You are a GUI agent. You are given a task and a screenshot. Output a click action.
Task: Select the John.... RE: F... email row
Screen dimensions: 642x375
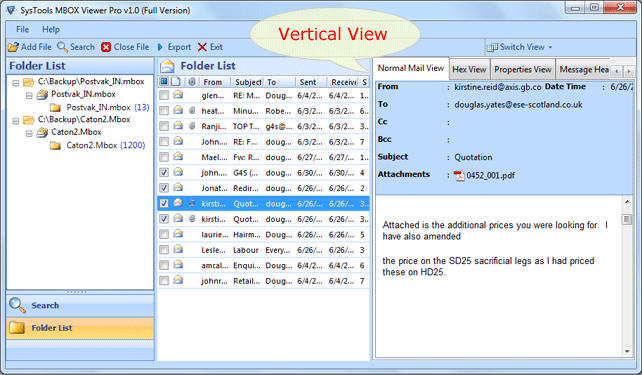(x=264, y=142)
